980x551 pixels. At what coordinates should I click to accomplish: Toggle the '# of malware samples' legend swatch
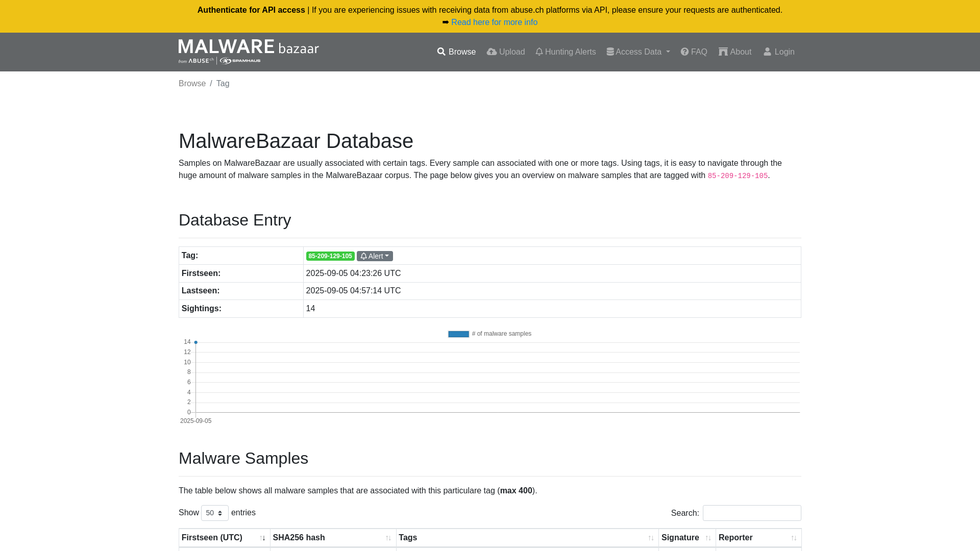[x=458, y=334]
